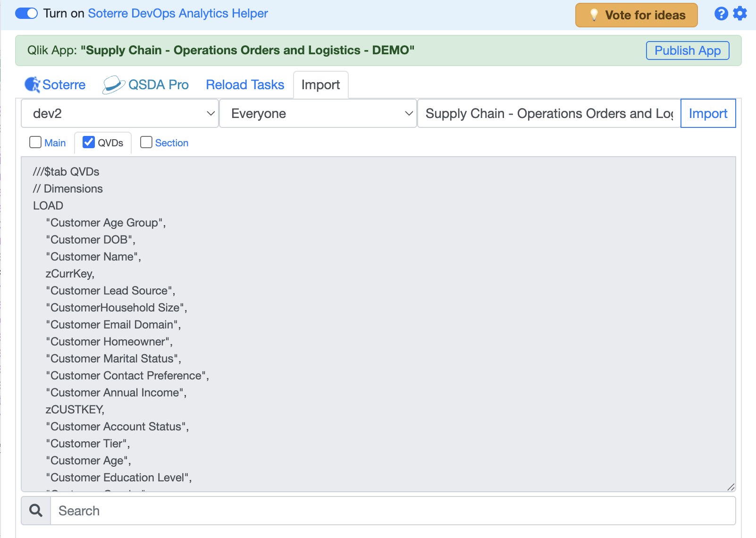The image size is (756, 538).
Task: Switch to the QSDA Pro tab
Action: (x=145, y=85)
